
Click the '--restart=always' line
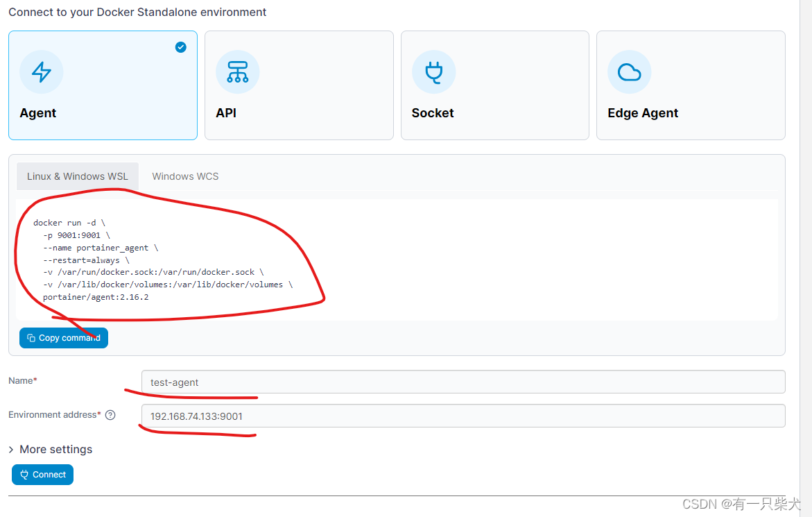click(86, 260)
